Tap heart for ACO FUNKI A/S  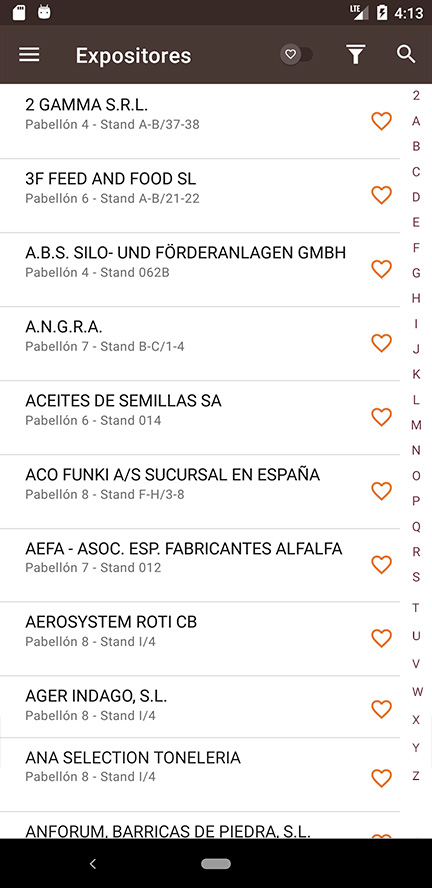tap(381, 490)
